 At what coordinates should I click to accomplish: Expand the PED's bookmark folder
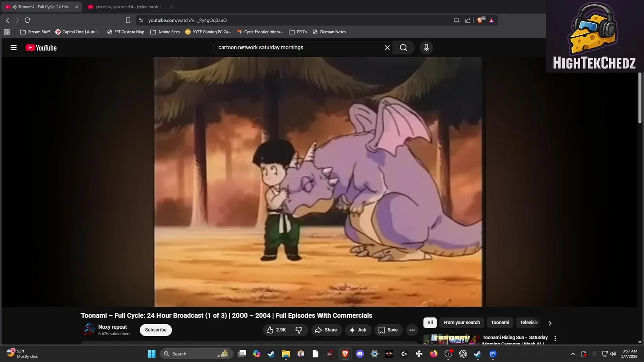(x=298, y=32)
